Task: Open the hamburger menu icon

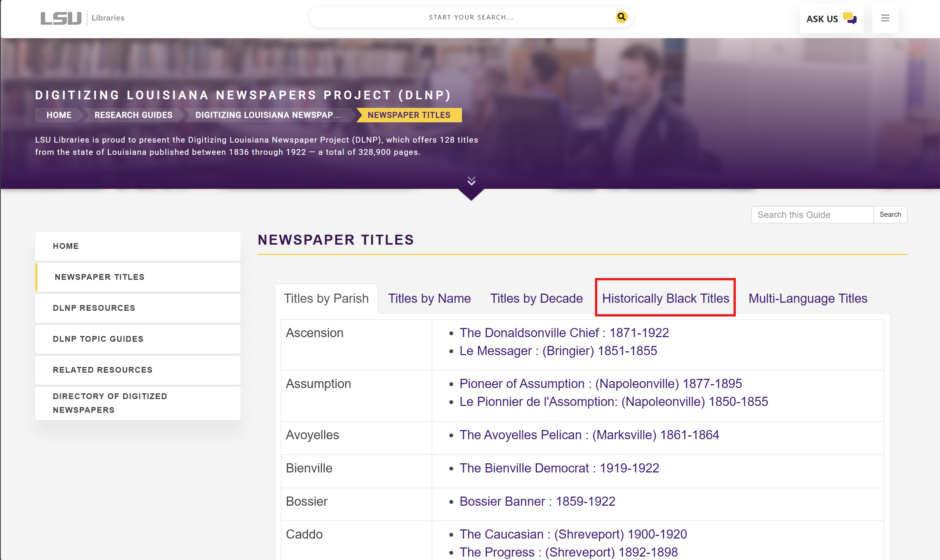Action: tap(885, 18)
